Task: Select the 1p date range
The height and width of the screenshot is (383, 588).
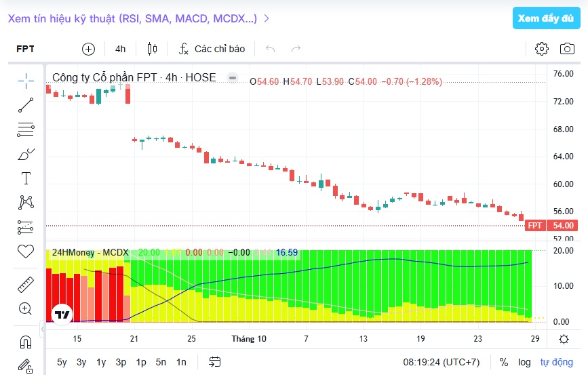Action: pyautogui.click(x=141, y=363)
